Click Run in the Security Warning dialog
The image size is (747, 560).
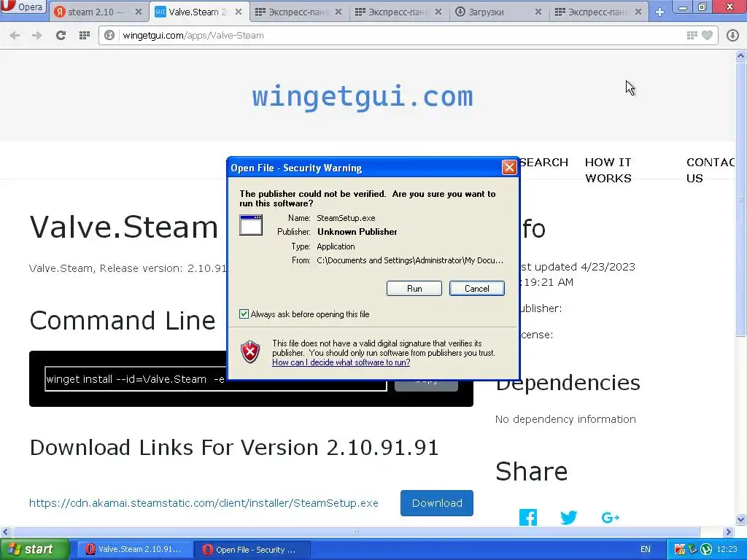coord(414,289)
